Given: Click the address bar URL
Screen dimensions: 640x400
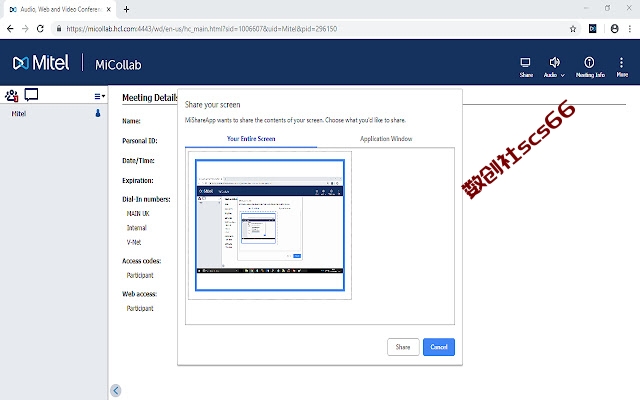Looking at the screenshot, I should coord(202,29).
